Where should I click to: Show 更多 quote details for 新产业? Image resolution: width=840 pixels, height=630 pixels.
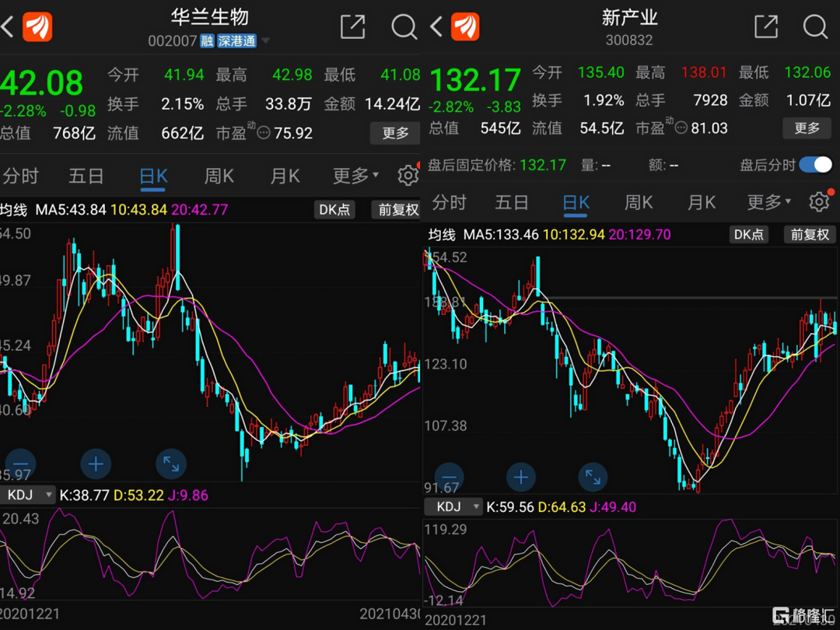coord(807,128)
